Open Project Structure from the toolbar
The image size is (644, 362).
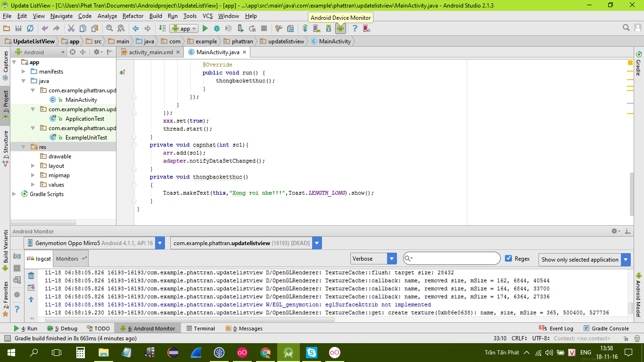tap(290, 29)
